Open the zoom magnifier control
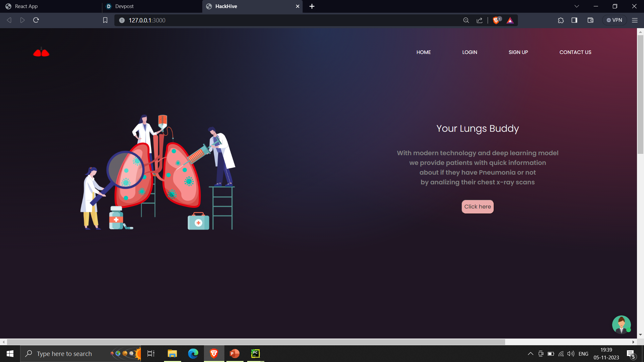This screenshot has width=644, height=362. click(466, 20)
